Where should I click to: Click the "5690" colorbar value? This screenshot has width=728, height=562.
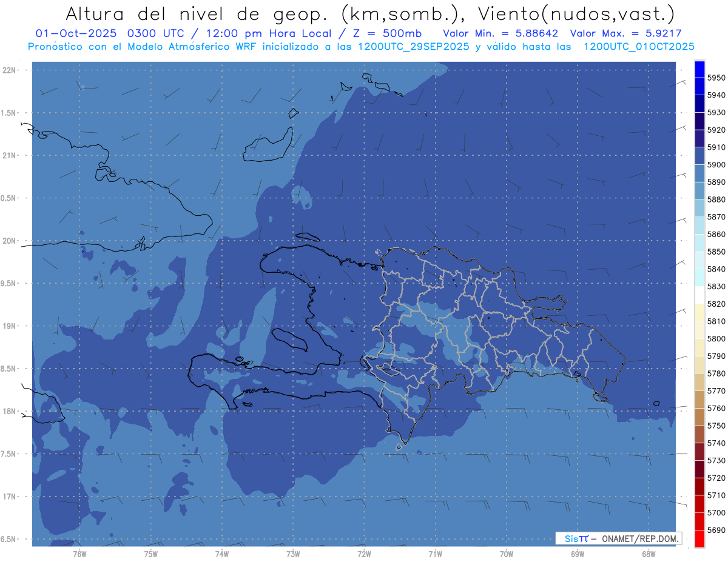pyautogui.click(x=716, y=530)
